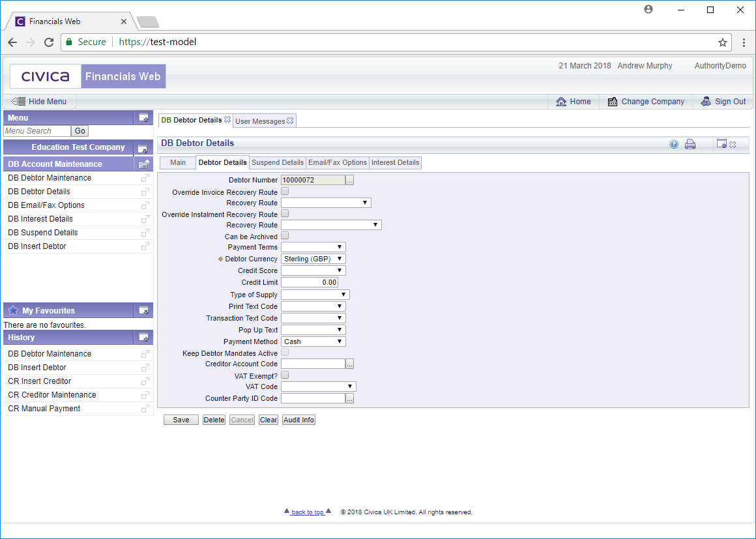The image size is (756, 539).
Task: Click the Credit Limit input field
Action: tap(310, 282)
